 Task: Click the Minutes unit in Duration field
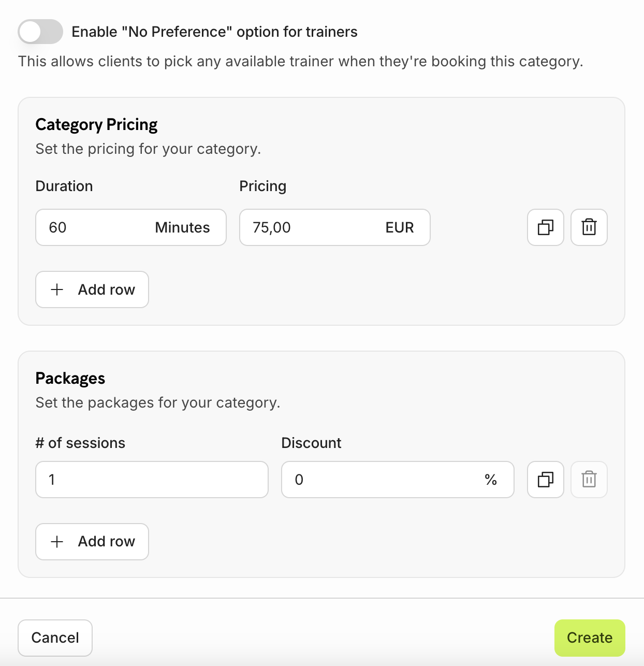pyautogui.click(x=182, y=227)
